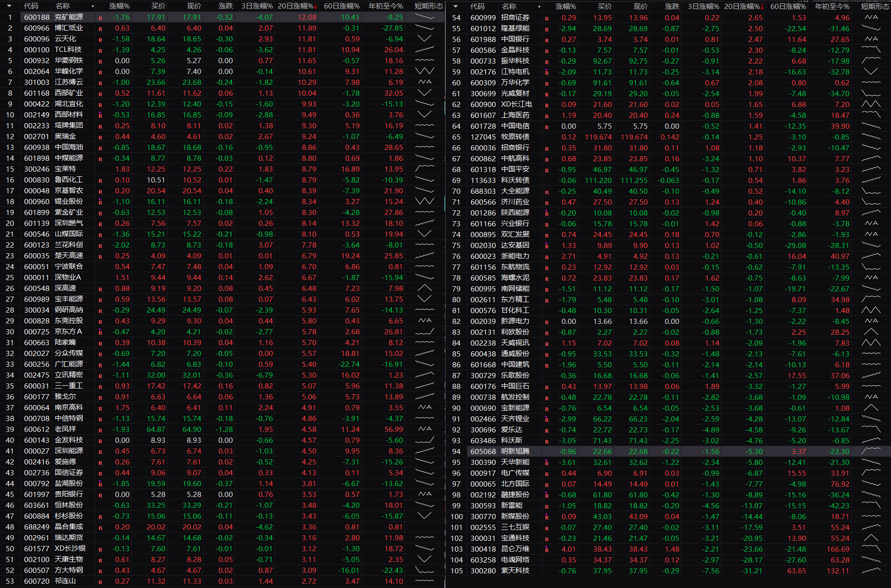The height and width of the screenshot is (588, 891).
Task: Click the R marker next to 立讯精密
Action: click(x=100, y=376)
